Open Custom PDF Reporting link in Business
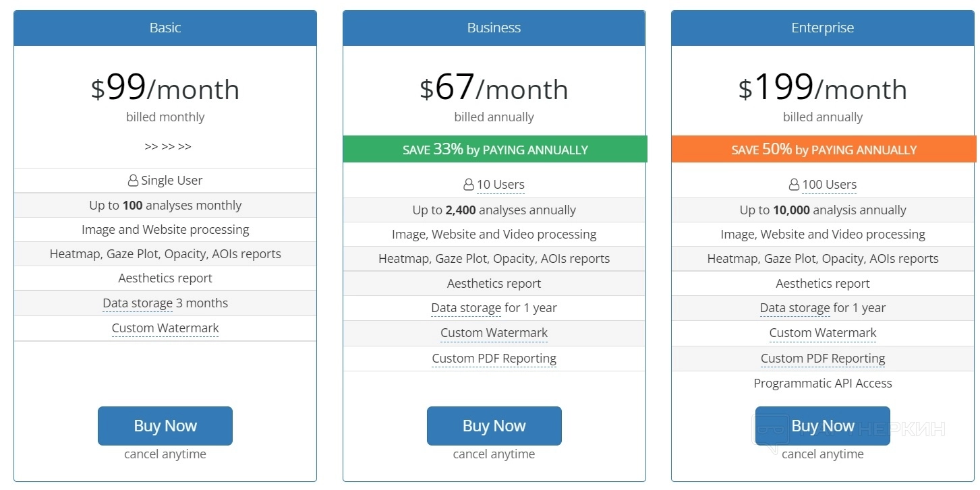 tap(494, 359)
